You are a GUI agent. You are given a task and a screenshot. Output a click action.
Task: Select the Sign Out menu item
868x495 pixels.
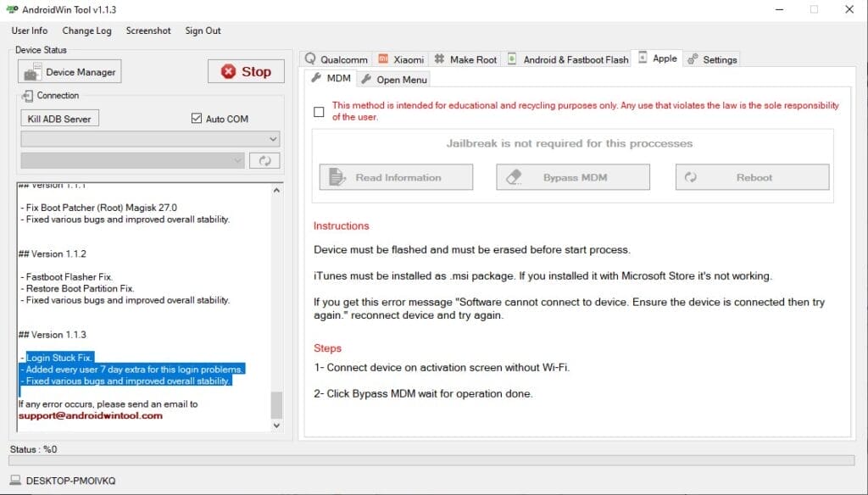(203, 31)
